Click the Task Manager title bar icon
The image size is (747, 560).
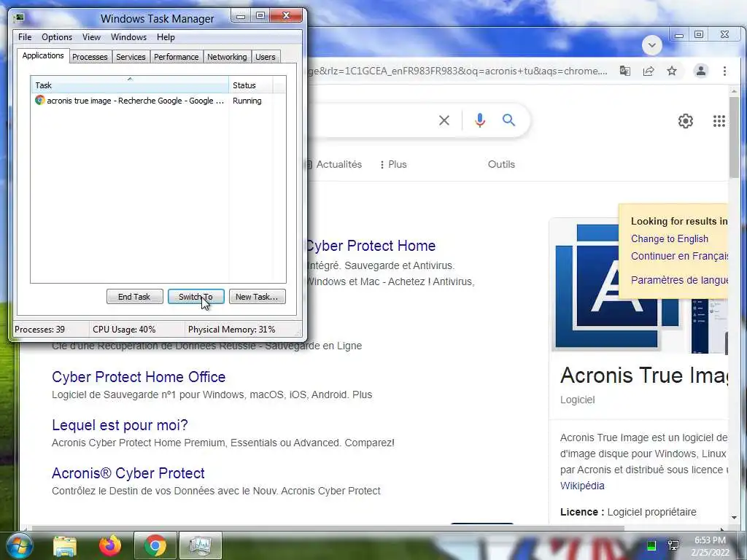[19, 18]
